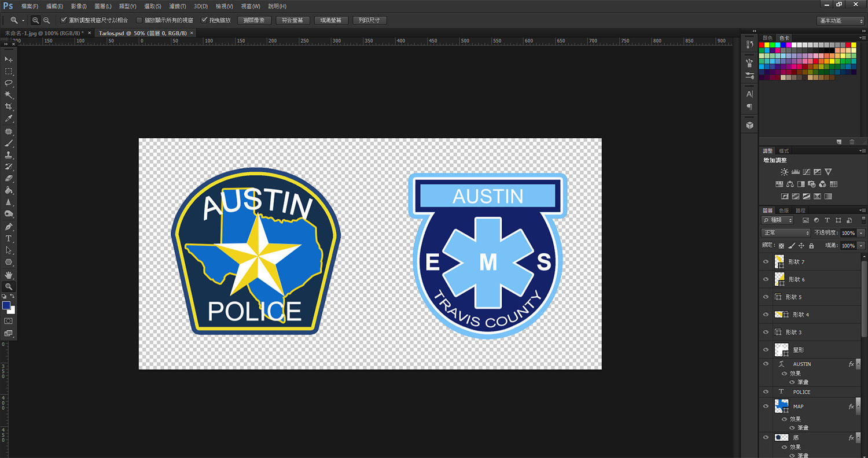Click the Quick Mask mode icon

(x=9, y=321)
